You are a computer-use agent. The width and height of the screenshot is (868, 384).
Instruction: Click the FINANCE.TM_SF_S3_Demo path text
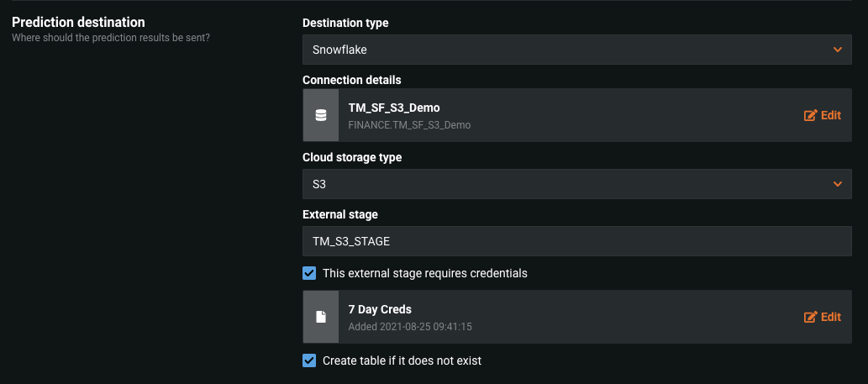coord(409,125)
